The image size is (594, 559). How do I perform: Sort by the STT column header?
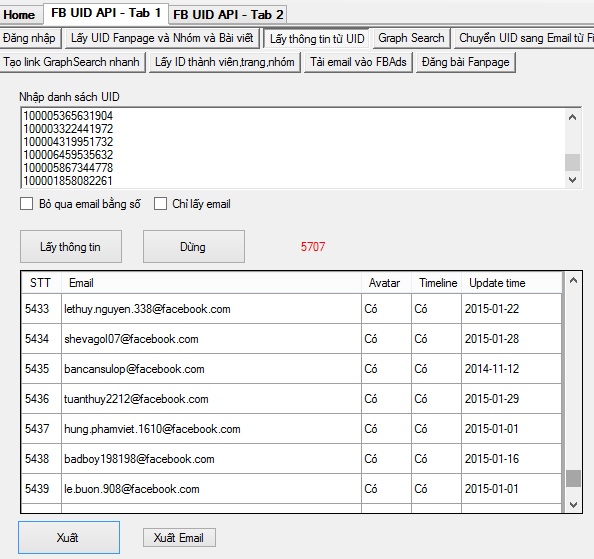41,283
